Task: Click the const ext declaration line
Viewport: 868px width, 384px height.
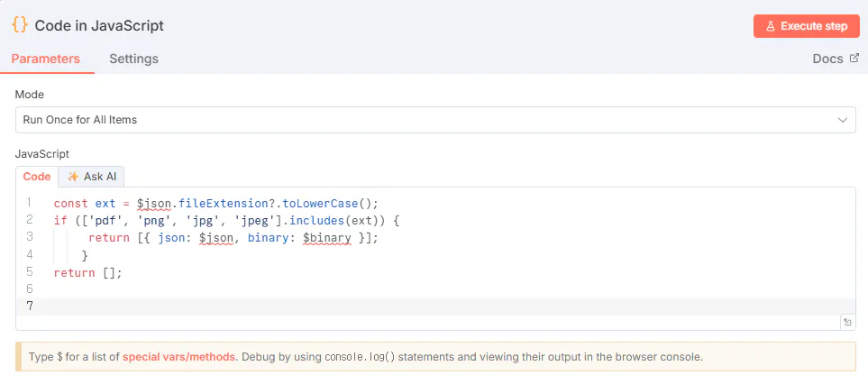Action: 216,203
